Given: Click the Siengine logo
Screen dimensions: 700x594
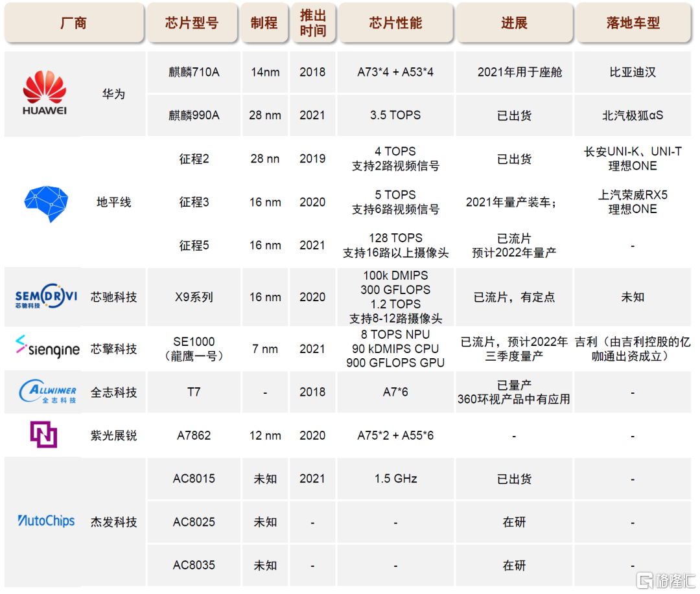Looking at the screenshot, I should pyautogui.click(x=47, y=348).
